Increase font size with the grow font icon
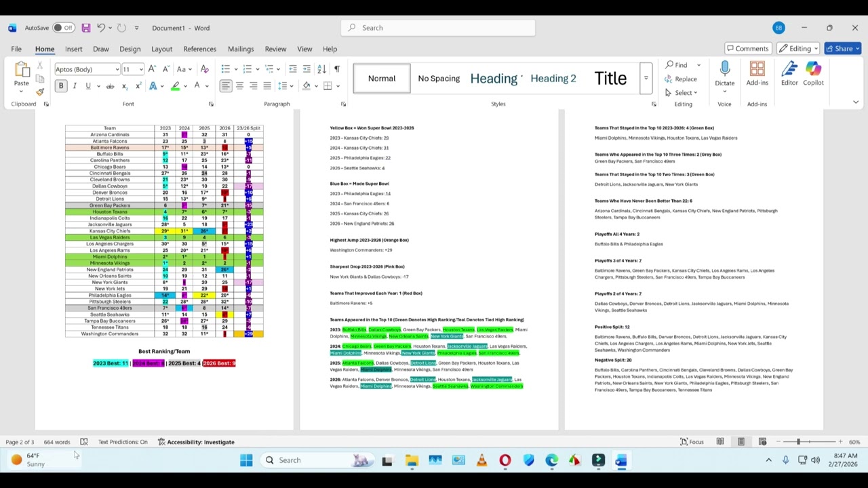This screenshot has width=868, height=488. click(x=152, y=69)
